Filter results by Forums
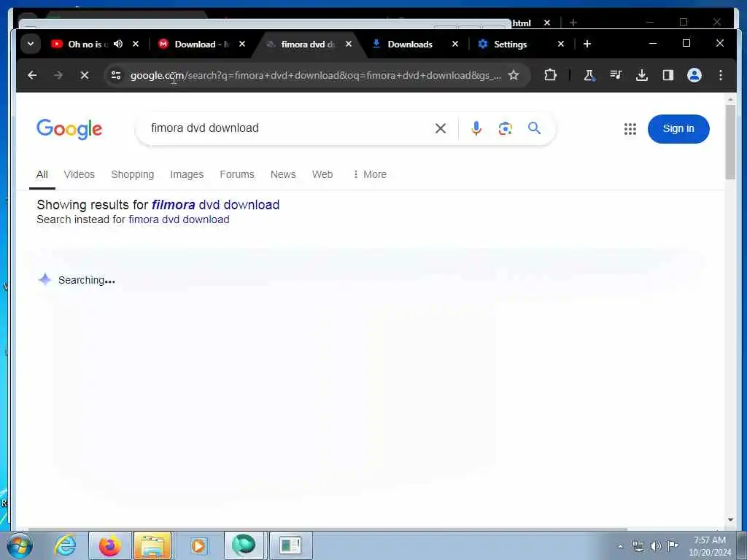The image size is (747, 560). [x=237, y=174]
